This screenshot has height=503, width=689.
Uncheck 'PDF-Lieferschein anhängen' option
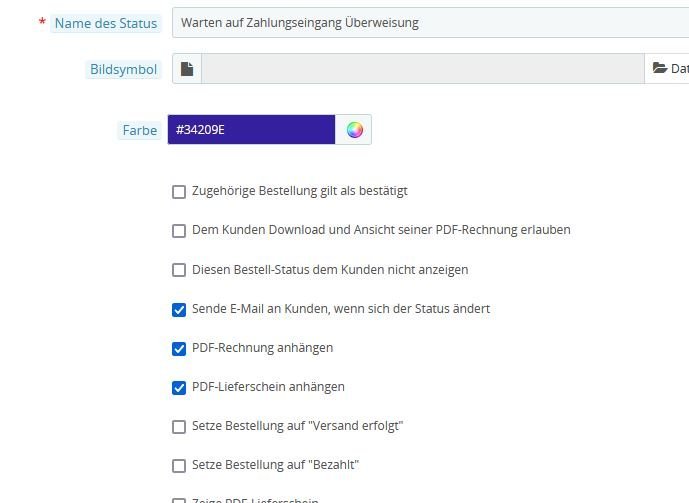pyautogui.click(x=179, y=388)
